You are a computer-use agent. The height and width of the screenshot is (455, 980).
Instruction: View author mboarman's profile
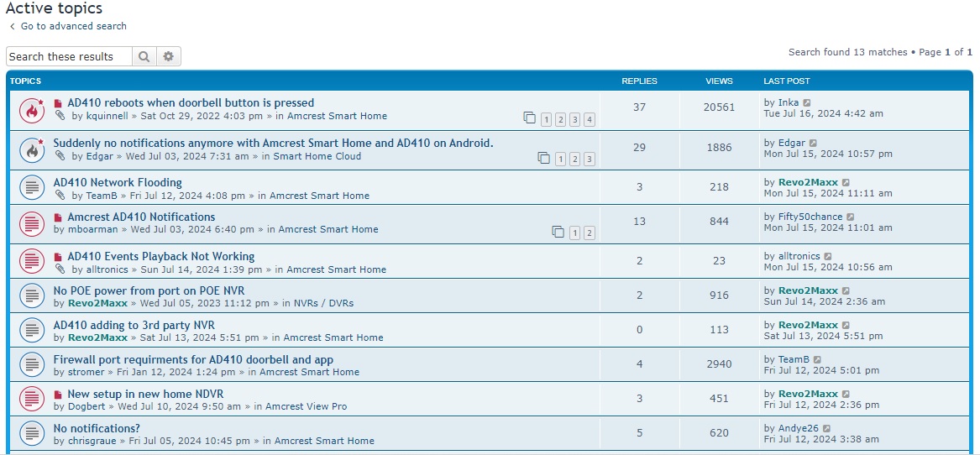click(92, 229)
